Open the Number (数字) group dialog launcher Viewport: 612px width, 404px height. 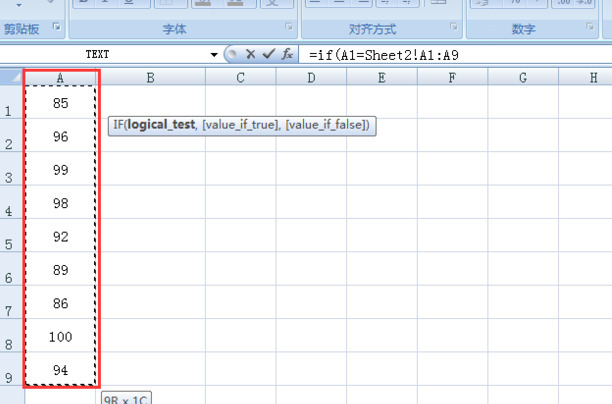click(x=590, y=27)
